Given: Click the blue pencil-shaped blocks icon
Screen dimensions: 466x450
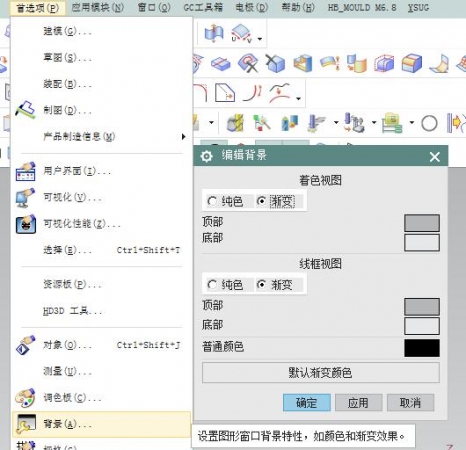Looking at the screenshot, I should pos(290,123).
